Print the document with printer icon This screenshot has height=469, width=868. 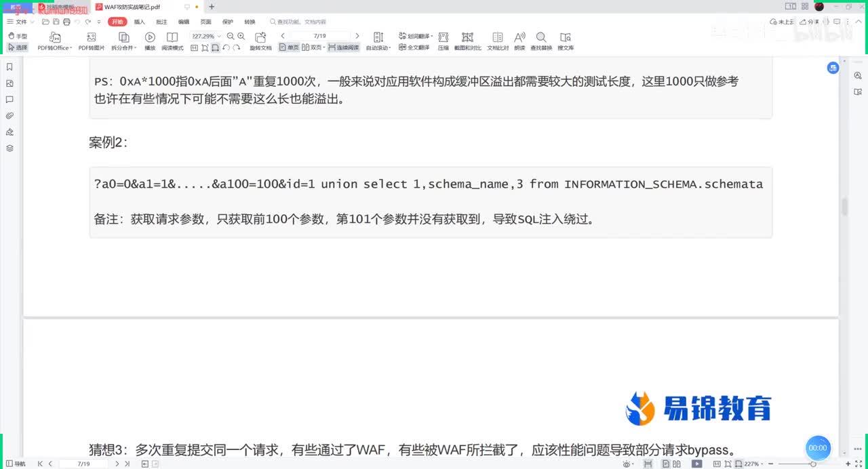coord(67,22)
